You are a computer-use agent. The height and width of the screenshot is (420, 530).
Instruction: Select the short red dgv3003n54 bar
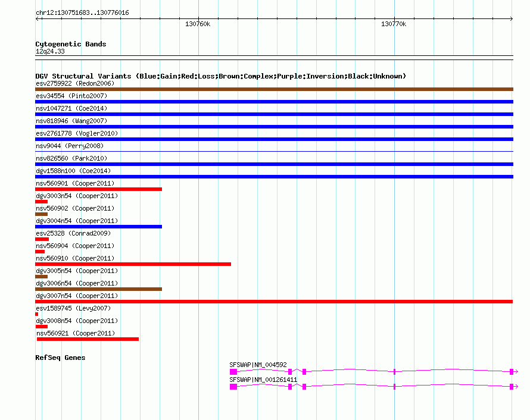[41, 202]
